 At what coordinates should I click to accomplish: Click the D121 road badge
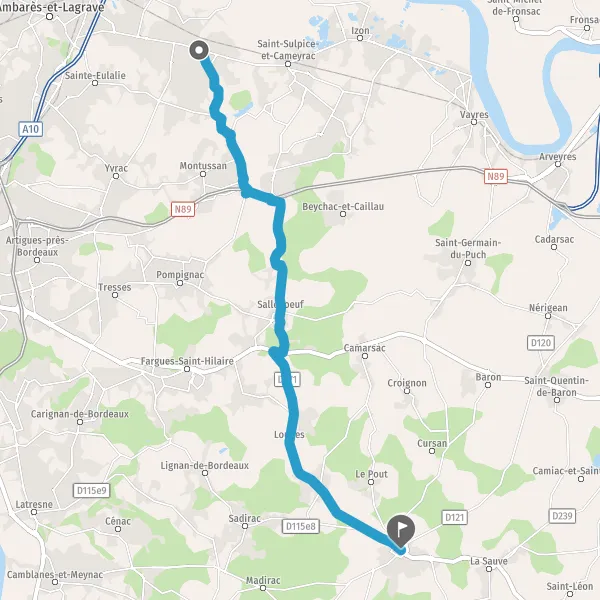(x=455, y=517)
